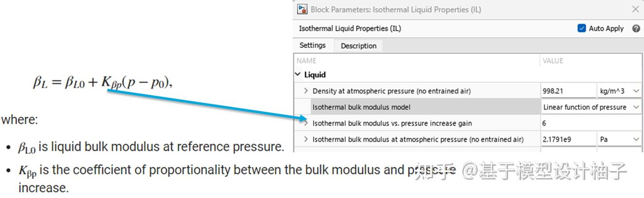This screenshot has height=198, width=644.
Task: Expand the bulk modulus at atmospheric pressure row
Action: click(x=306, y=139)
